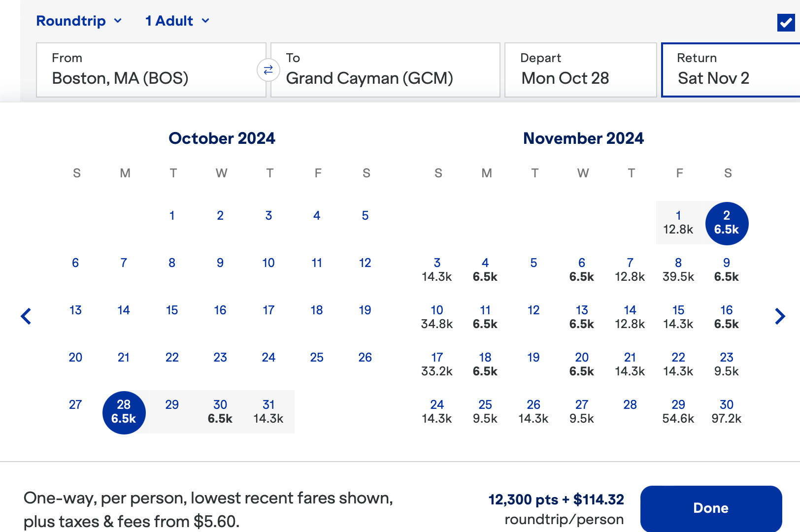Edit the To Grand Cayman (GCM) field

pyautogui.click(x=385, y=70)
